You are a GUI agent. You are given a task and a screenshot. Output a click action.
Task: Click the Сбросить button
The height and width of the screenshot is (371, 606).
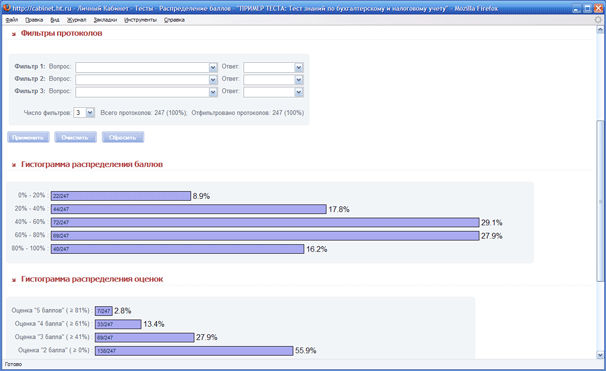(x=123, y=137)
